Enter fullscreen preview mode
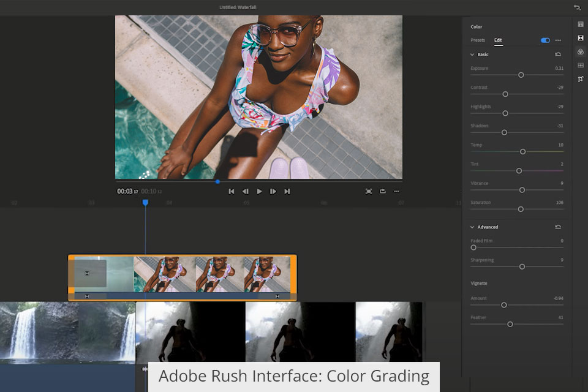 (x=369, y=191)
